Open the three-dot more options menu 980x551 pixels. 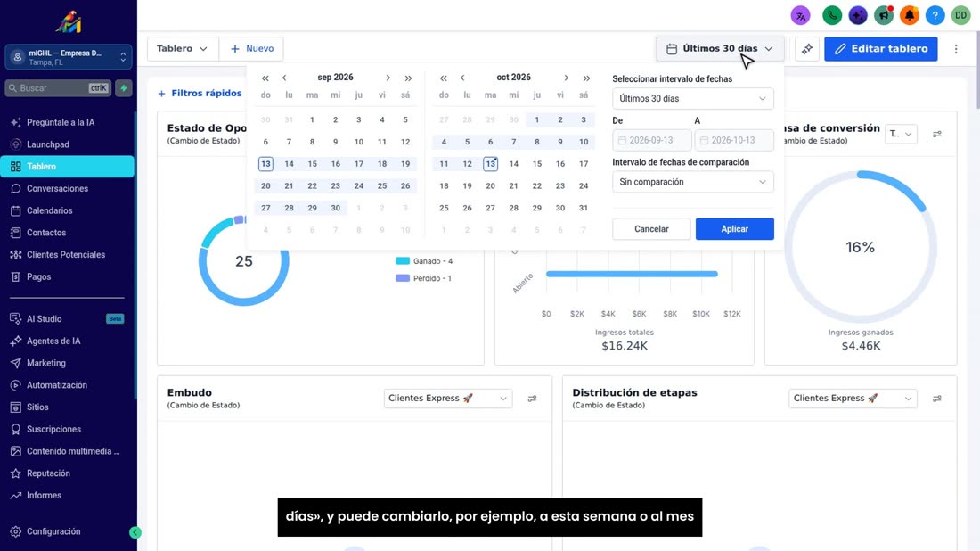click(x=956, y=49)
